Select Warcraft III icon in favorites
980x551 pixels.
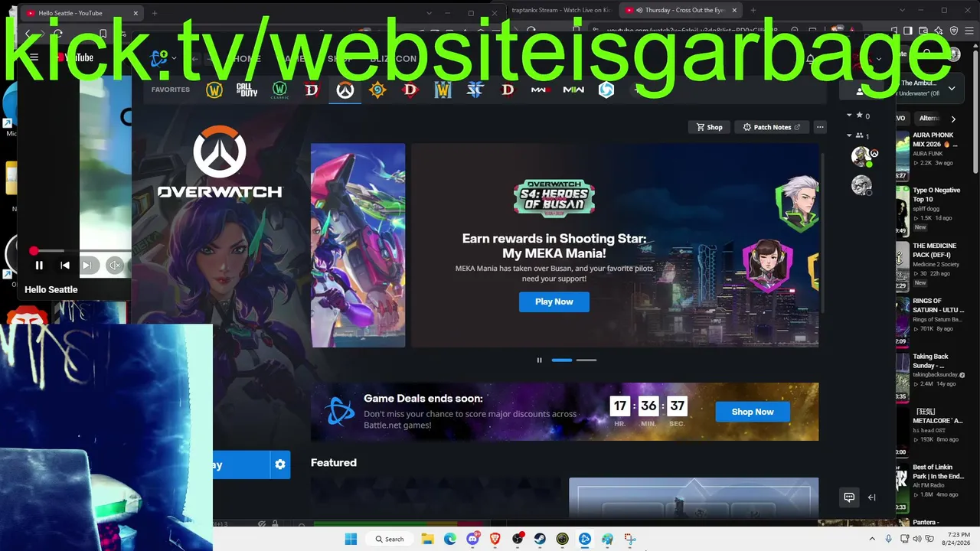coord(443,90)
